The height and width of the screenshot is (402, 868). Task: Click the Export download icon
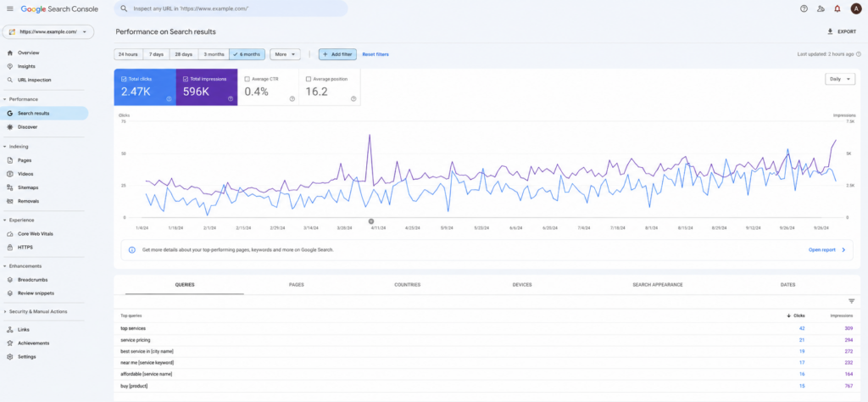[x=830, y=31]
